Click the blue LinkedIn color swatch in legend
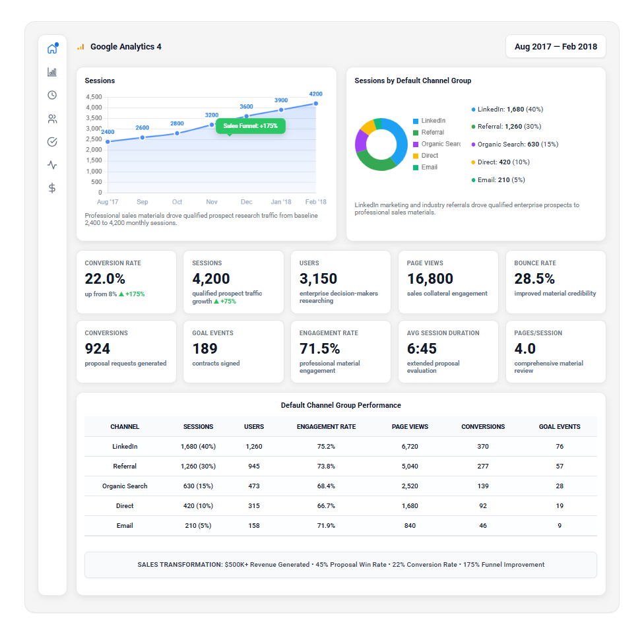The image size is (644, 644). pos(416,121)
